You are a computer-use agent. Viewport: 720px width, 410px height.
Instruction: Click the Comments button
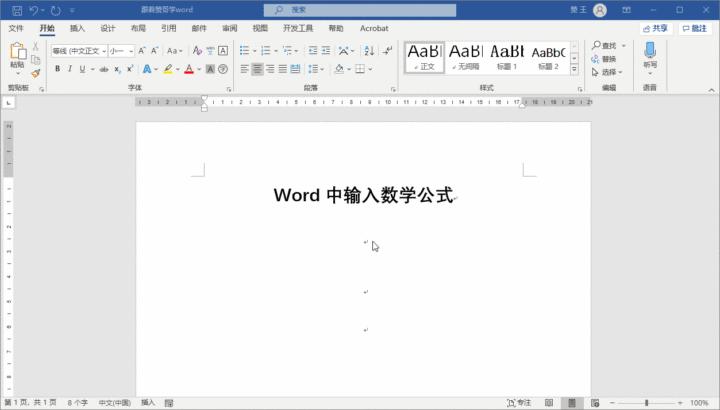tap(694, 28)
